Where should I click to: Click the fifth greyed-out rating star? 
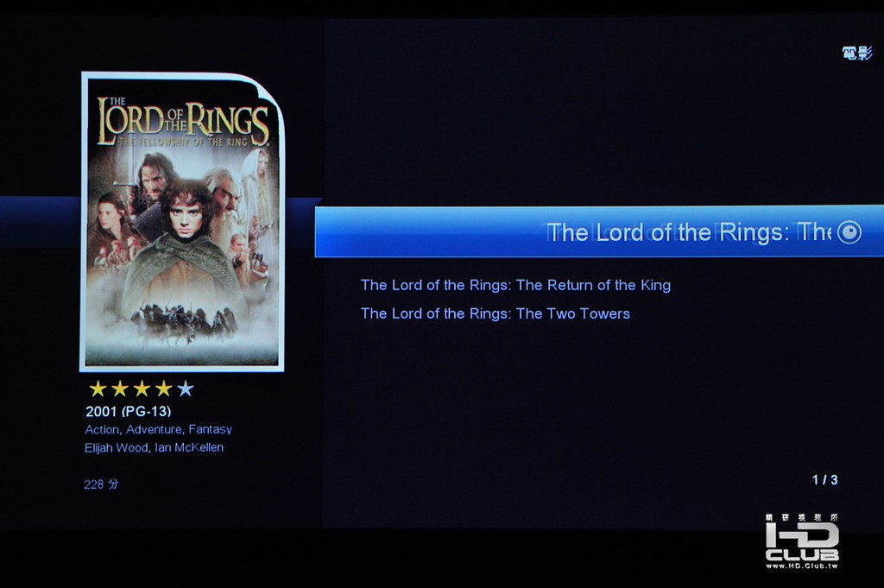186,389
